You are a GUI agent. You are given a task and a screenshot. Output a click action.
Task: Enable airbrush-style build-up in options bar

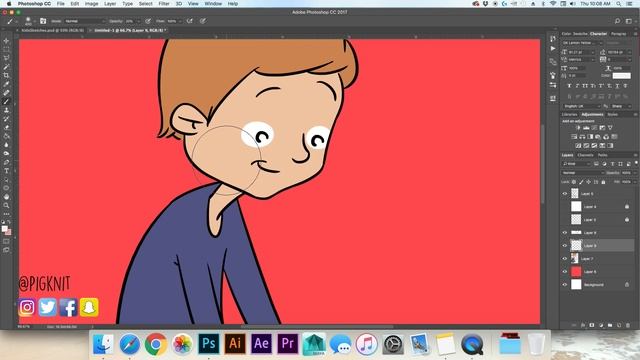190,21
